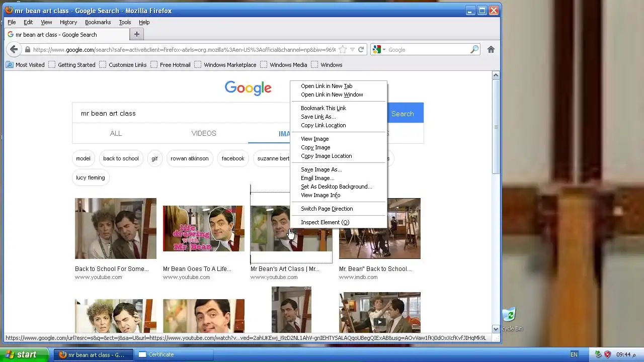The image size is (644, 362).
Task: Open 'Mr Bean Goes To A Life...' thumbnail
Action: click(204, 228)
